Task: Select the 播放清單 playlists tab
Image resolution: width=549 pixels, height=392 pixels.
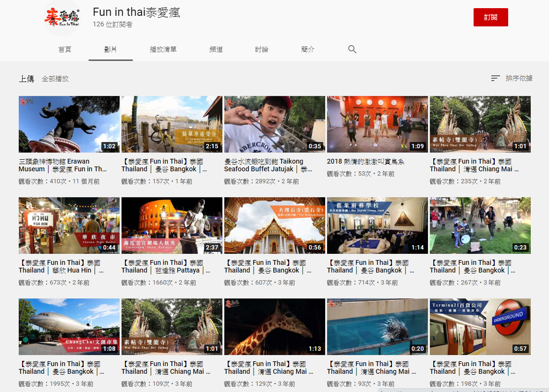Action: pos(163,49)
